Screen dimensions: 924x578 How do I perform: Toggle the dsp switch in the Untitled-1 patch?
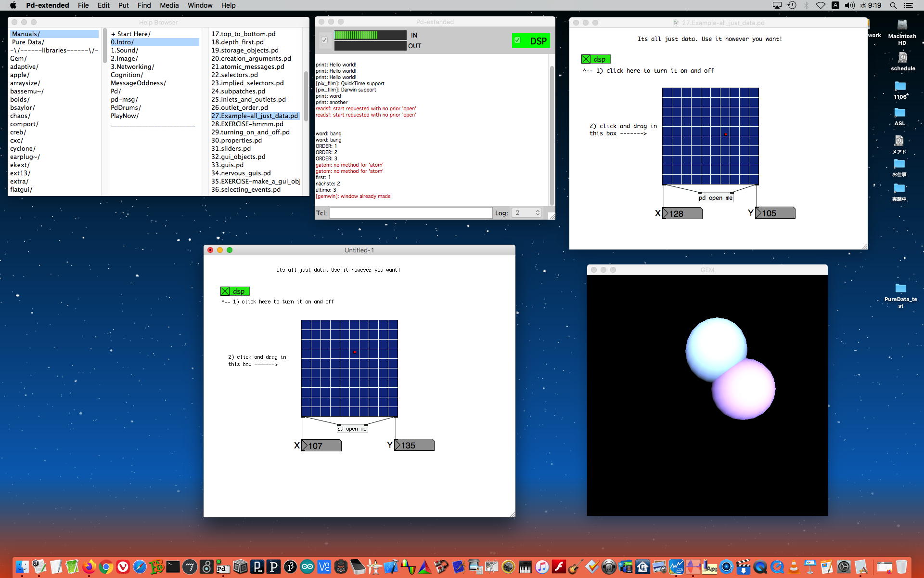(x=225, y=291)
